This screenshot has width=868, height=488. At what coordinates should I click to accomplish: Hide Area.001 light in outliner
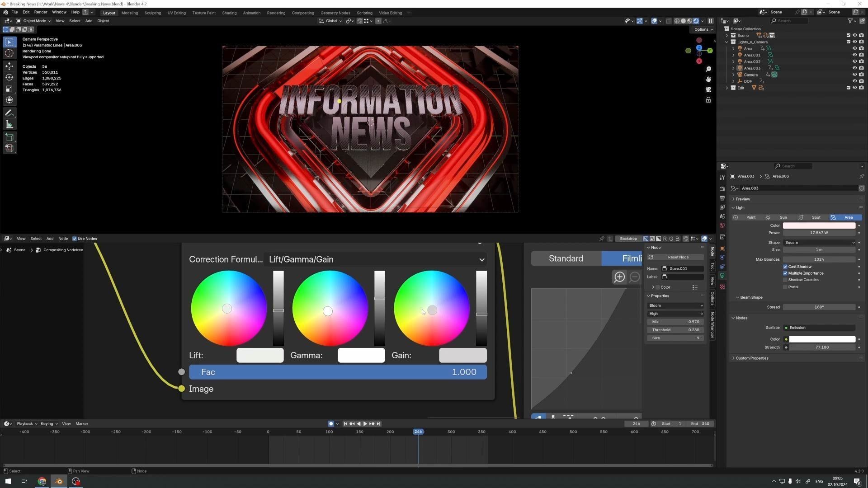854,55
